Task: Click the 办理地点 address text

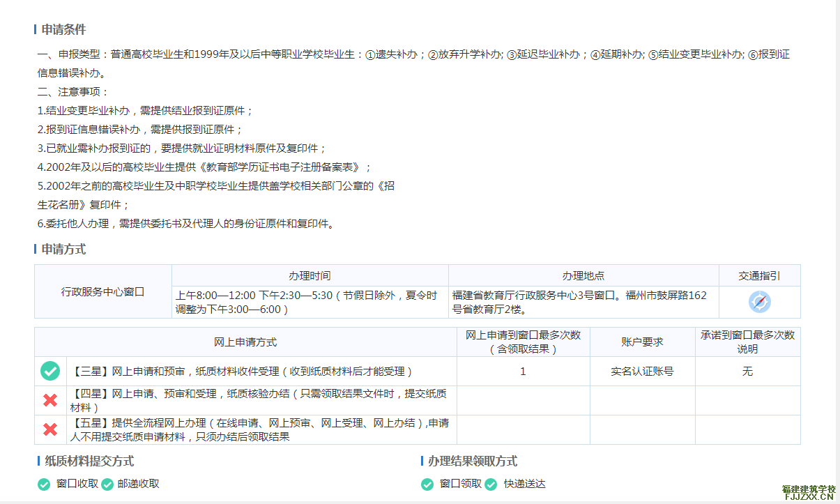Action: click(579, 302)
